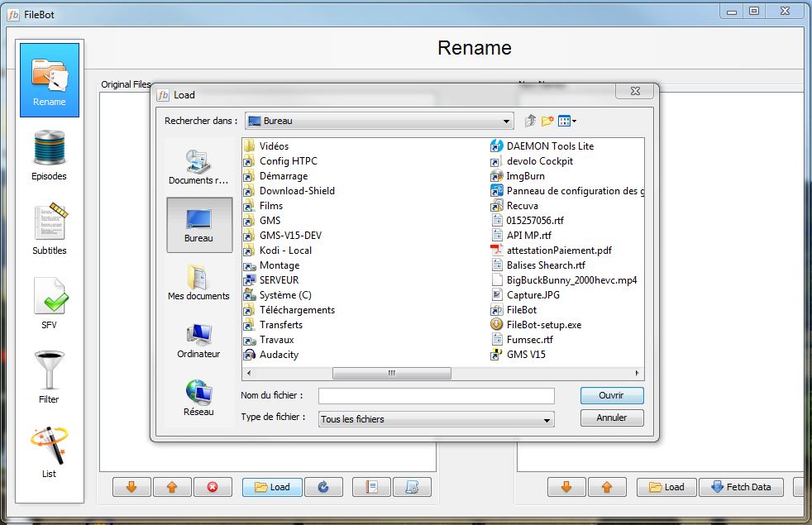The image size is (812, 525).
Task: Select BigBuckBunny_2000hevc.mp4 video file
Action: 564,280
